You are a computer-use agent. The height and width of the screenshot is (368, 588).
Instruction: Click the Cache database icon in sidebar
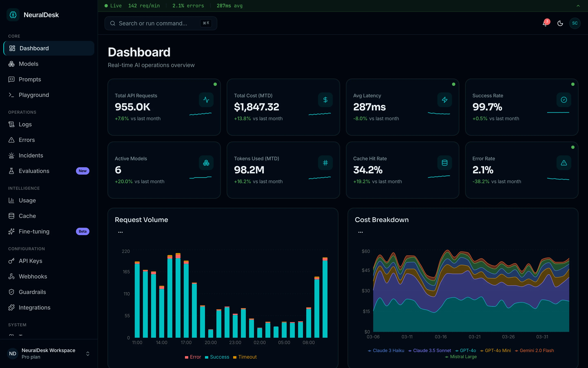click(11, 216)
